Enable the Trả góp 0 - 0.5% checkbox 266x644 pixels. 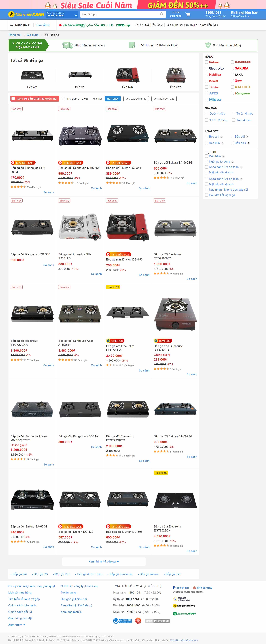coord(63,98)
